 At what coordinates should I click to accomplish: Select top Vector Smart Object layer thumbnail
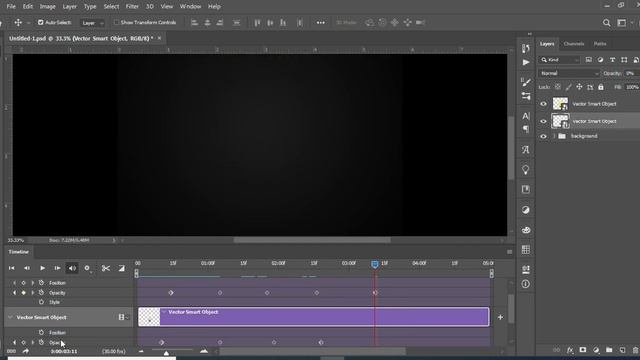[x=560, y=104]
